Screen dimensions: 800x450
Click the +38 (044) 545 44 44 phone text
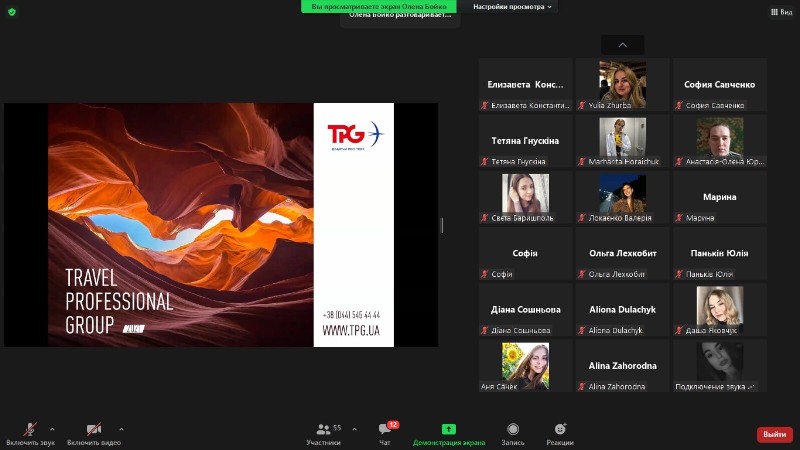click(x=351, y=315)
